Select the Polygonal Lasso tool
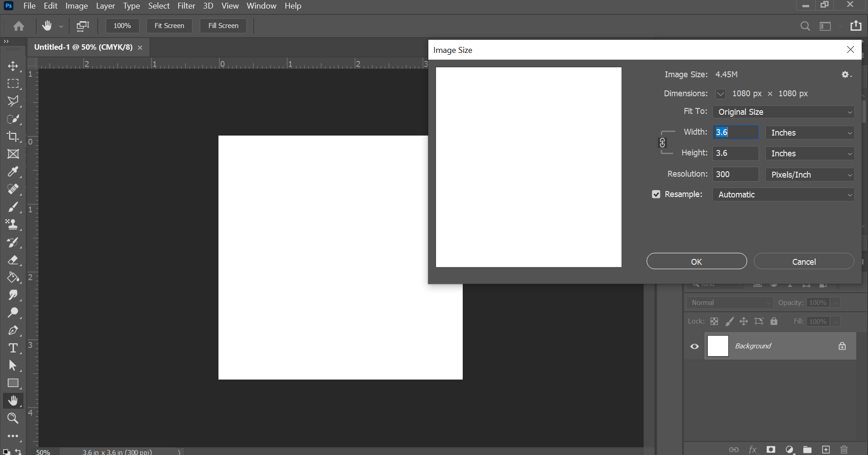Viewport: 868px width, 455px height. click(x=13, y=101)
